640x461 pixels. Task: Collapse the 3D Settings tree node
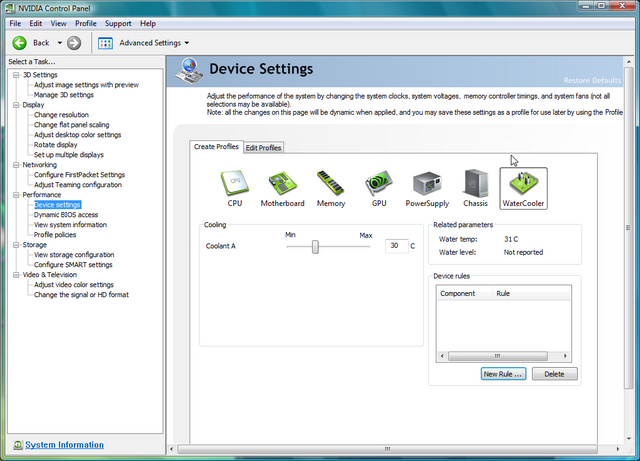click(16, 75)
